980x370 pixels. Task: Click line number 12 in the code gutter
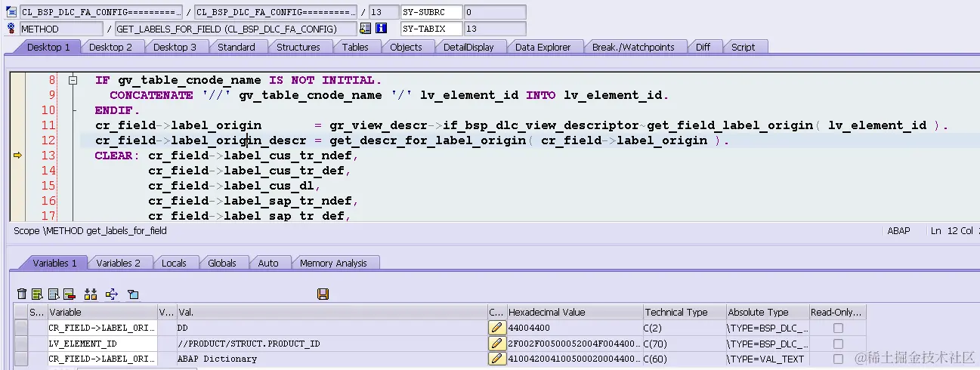pyautogui.click(x=48, y=140)
